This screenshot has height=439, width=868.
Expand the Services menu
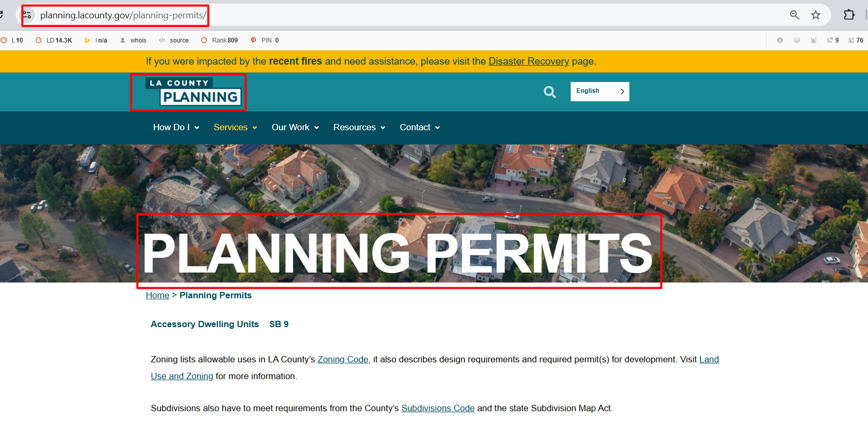235,128
